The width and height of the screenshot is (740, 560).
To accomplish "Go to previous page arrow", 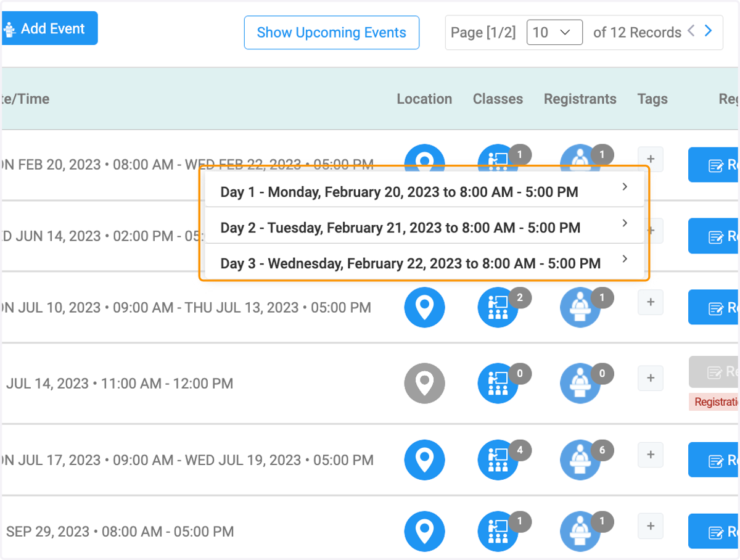I will pyautogui.click(x=691, y=30).
